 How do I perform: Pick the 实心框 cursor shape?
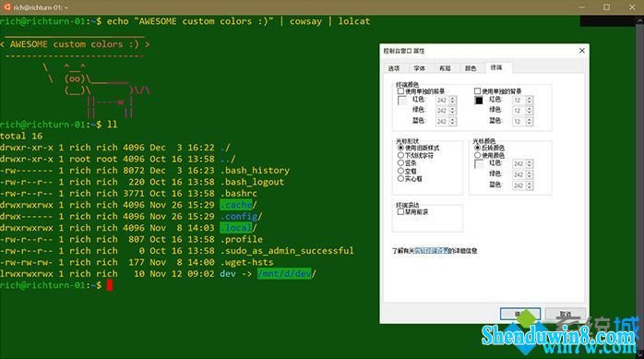[400, 179]
